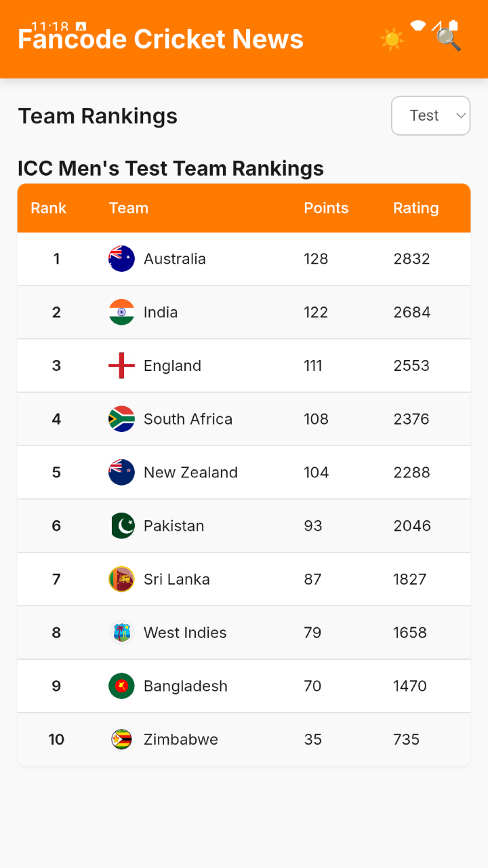Click the Zimbabwe flag icon
The height and width of the screenshot is (868, 488).
click(122, 740)
